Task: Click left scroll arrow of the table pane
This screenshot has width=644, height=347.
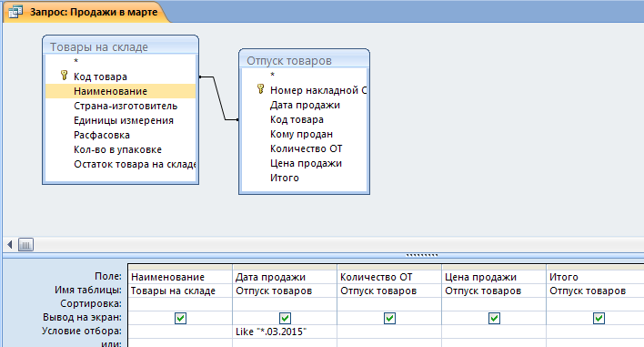Action: pyautogui.click(x=10, y=245)
